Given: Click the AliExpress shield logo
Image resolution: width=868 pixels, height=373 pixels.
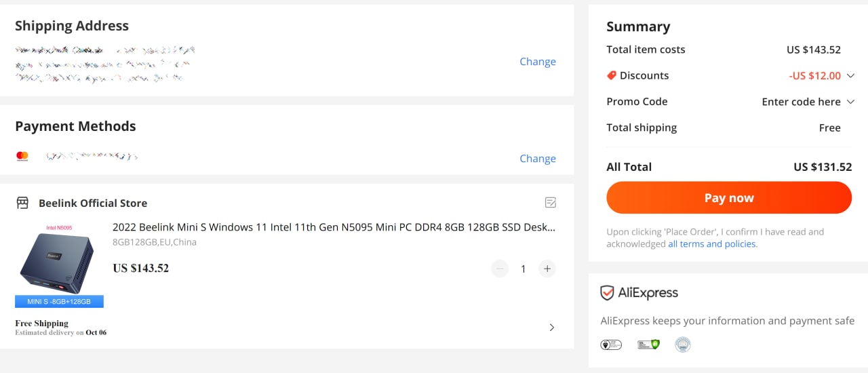Looking at the screenshot, I should (608, 293).
